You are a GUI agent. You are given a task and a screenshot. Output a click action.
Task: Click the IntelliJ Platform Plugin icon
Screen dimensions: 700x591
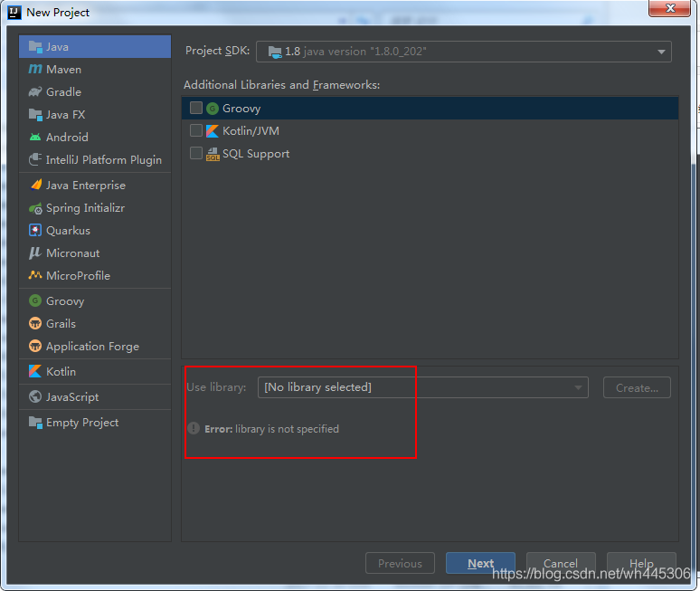coord(35,159)
